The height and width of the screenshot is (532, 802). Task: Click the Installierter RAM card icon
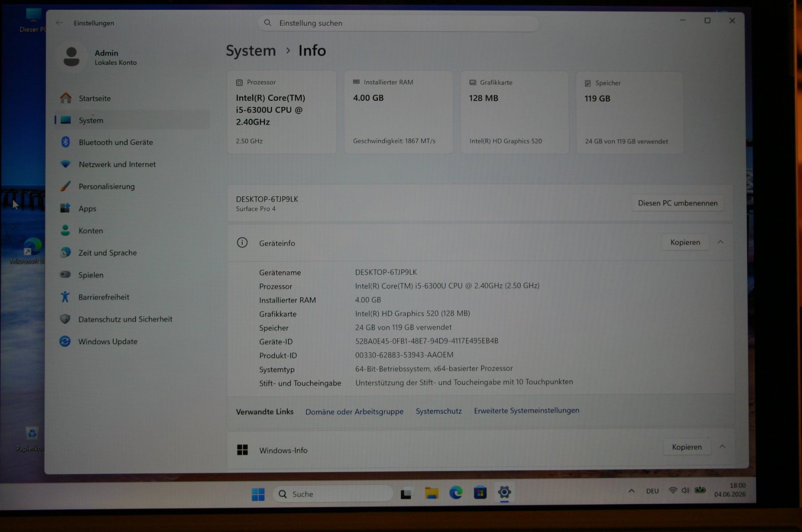356,82
